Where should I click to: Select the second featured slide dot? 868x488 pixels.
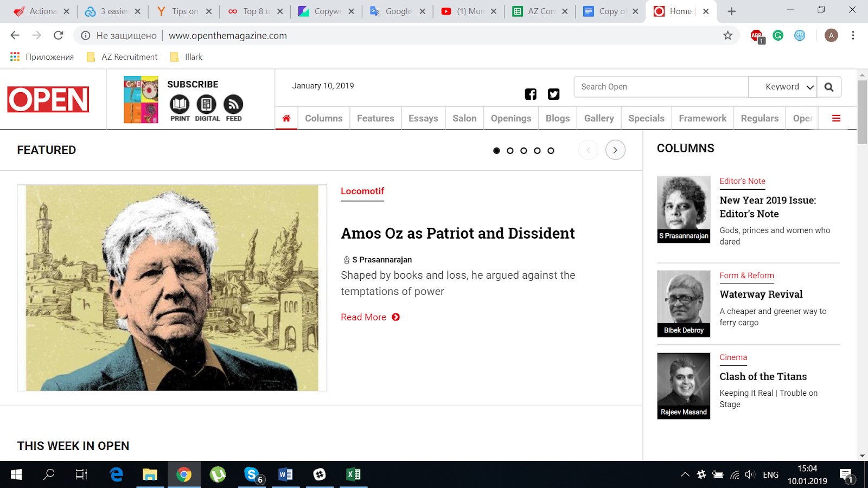coord(510,151)
